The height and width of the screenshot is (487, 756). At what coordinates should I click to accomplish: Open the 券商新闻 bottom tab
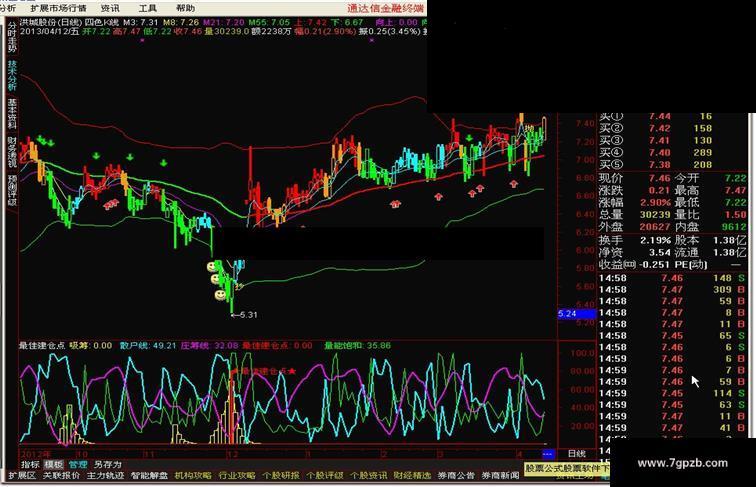coord(500,475)
